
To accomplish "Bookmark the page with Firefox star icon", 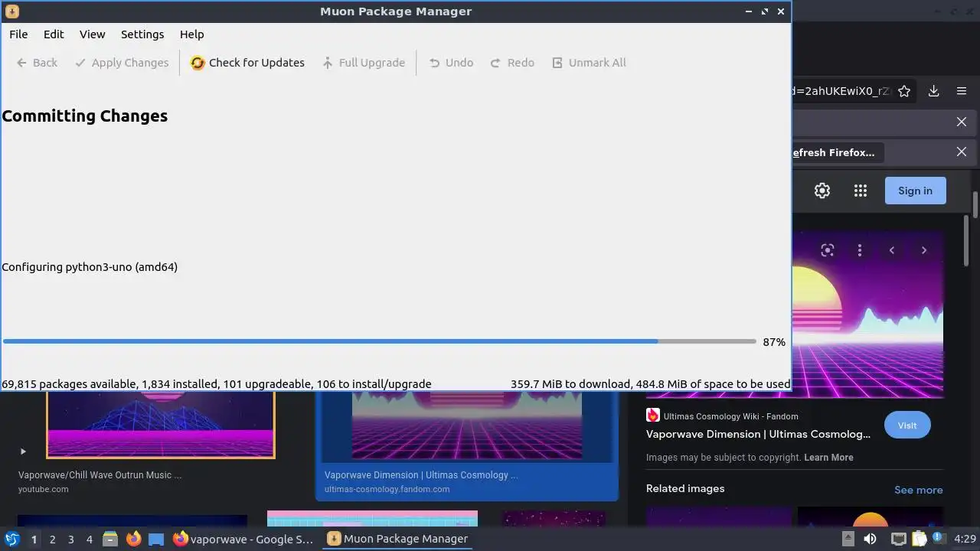I will click(904, 91).
